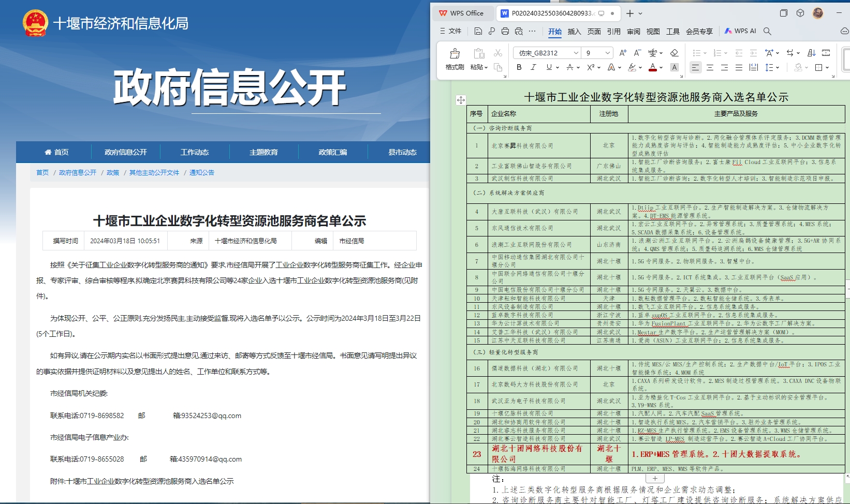The image size is (850, 504).
Task: Click the distributed alignment icon
Action: [x=753, y=67]
